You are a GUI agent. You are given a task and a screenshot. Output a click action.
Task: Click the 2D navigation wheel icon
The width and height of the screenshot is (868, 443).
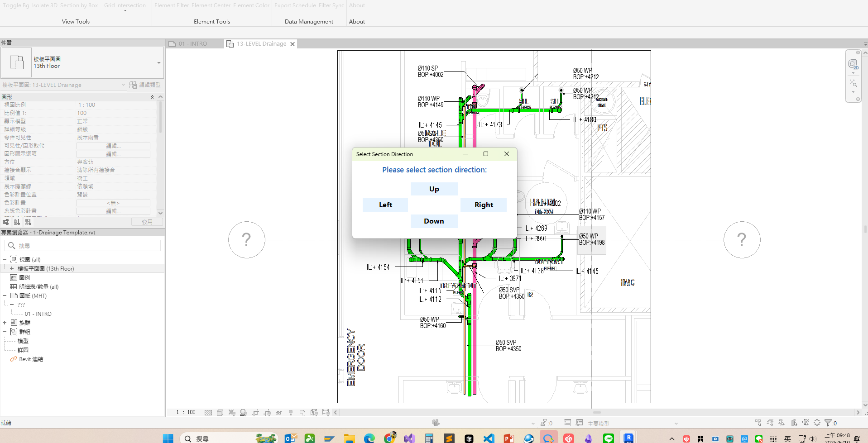pos(853,64)
